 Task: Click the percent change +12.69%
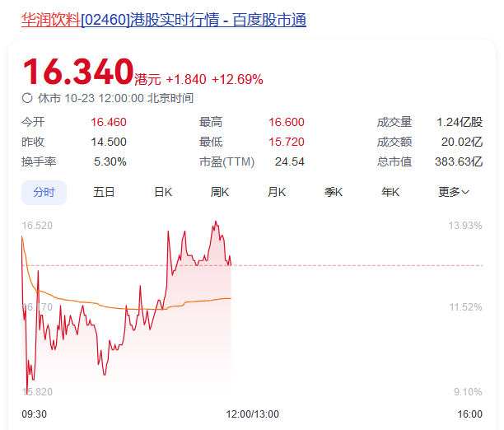point(237,79)
